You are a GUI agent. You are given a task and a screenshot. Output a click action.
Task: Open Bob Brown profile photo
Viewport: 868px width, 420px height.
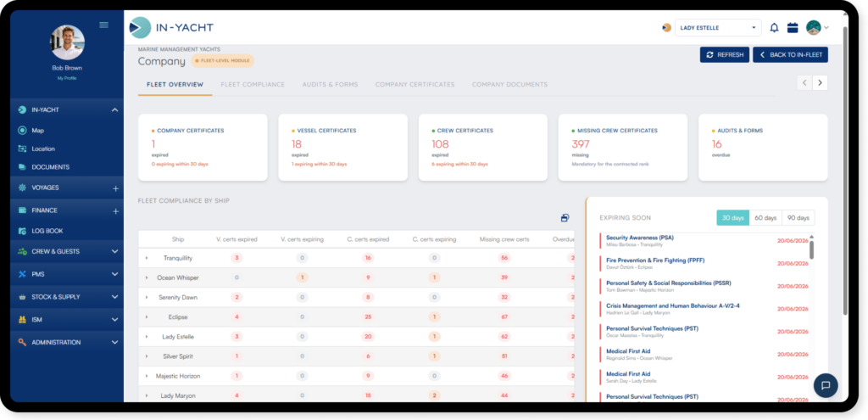(x=68, y=42)
